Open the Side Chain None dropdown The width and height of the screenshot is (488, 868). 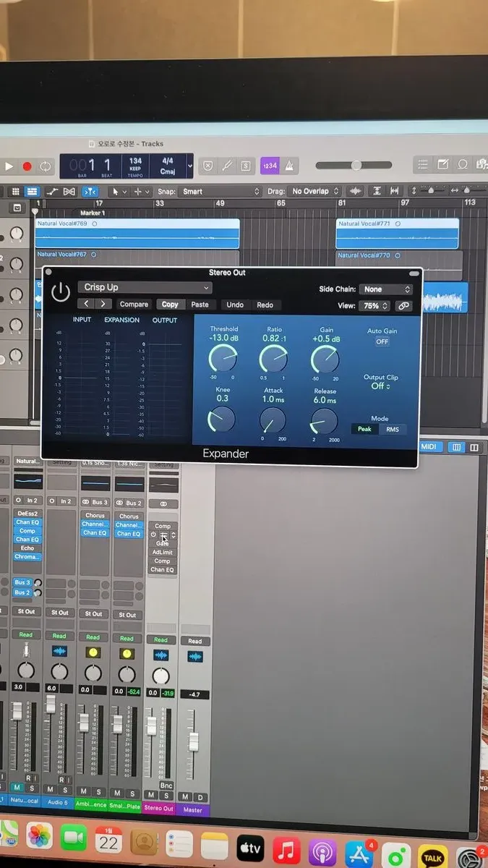coord(386,289)
